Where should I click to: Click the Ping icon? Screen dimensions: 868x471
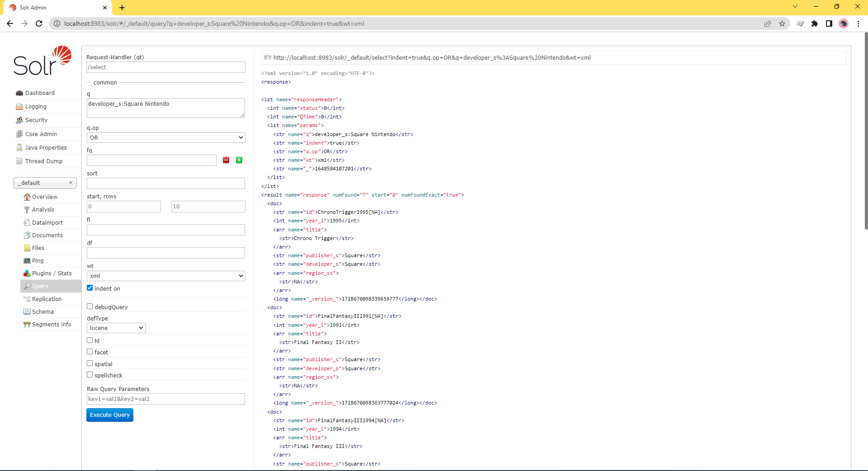click(x=27, y=261)
